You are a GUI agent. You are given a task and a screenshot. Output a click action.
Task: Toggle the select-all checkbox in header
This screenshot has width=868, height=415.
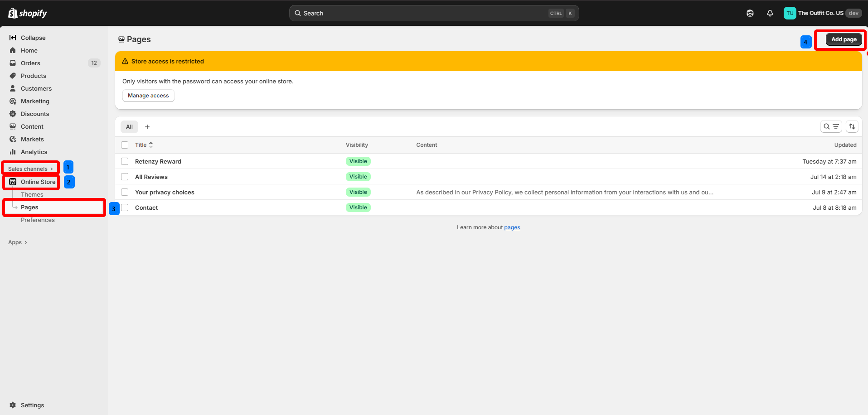(x=125, y=145)
